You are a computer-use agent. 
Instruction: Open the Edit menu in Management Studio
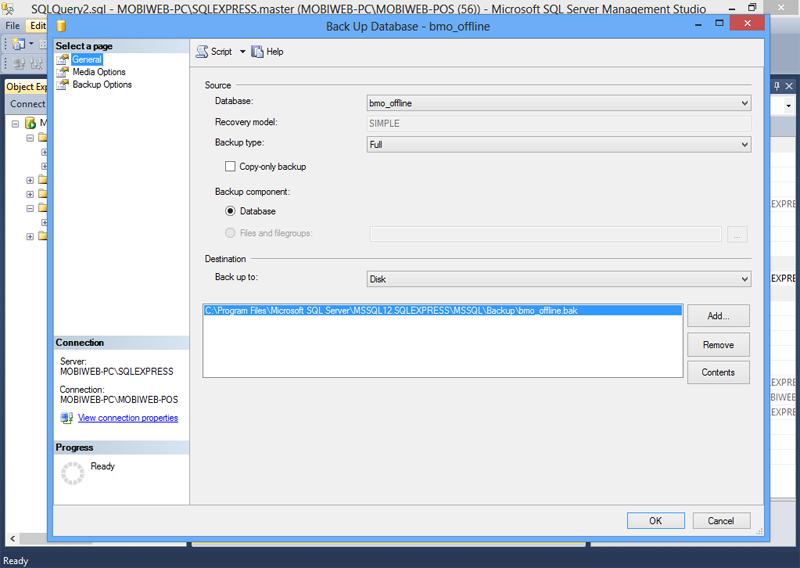pos(37,26)
